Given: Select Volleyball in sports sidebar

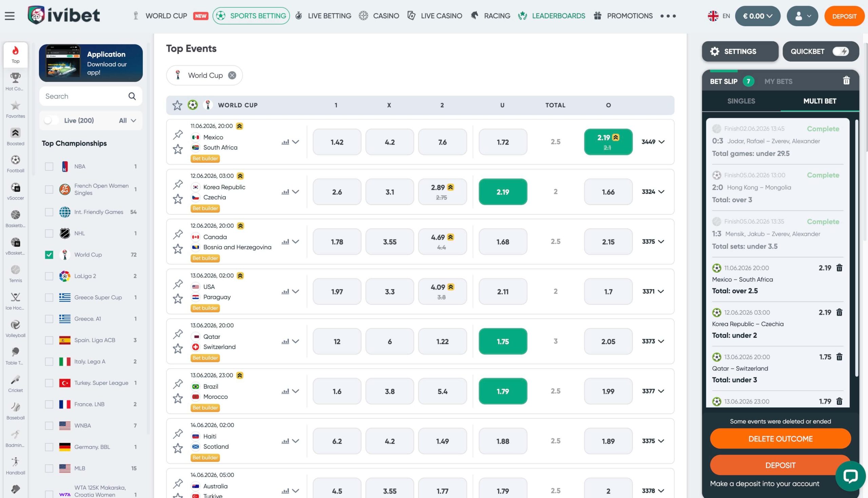Looking at the screenshot, I should pos(15,329).
